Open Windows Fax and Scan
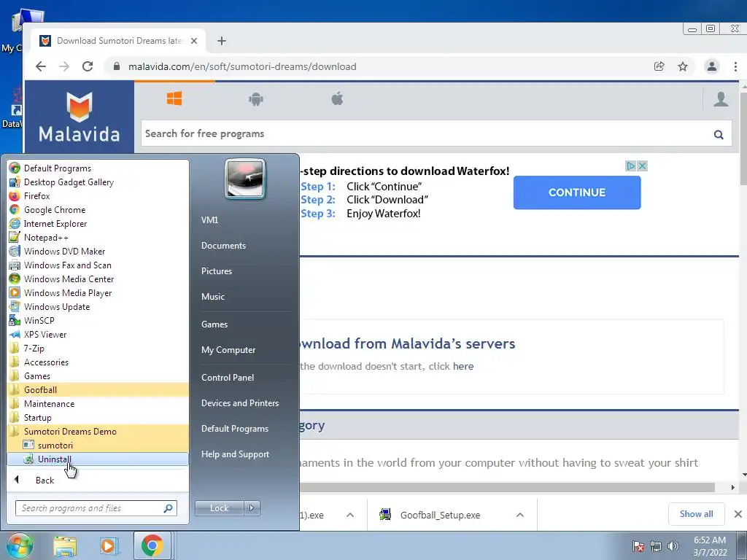The image size is (747, 560). pos(98,265)
